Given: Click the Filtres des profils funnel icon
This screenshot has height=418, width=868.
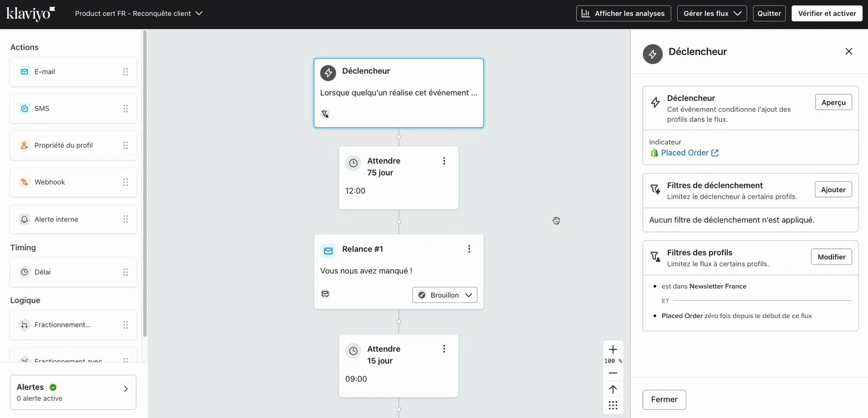Looking at the screenshot, I should 655,256.
